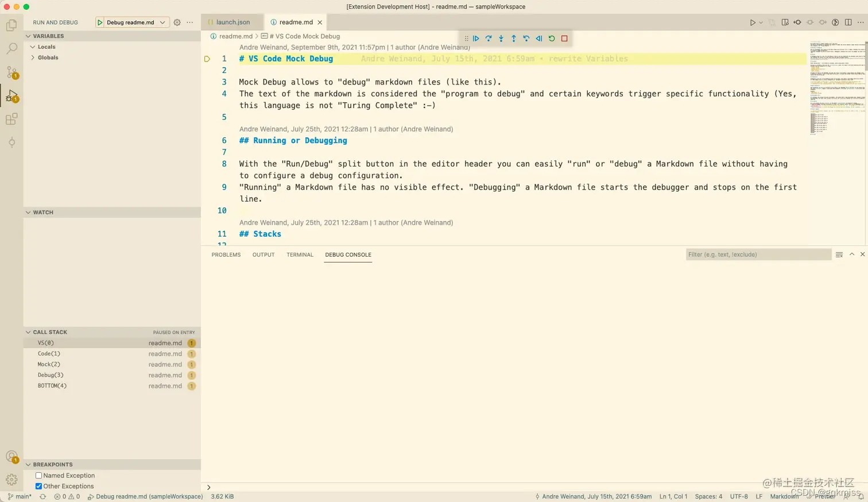This screenshot has width=868, height=502.
Task: Select the DEBUG CONSOLE tab
Action: [348, 254]
